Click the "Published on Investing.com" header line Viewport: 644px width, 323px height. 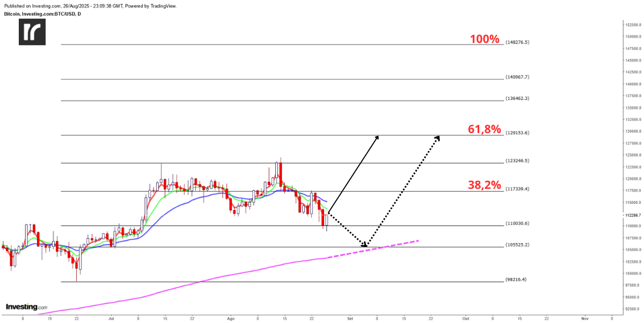(x=90, y=6)
